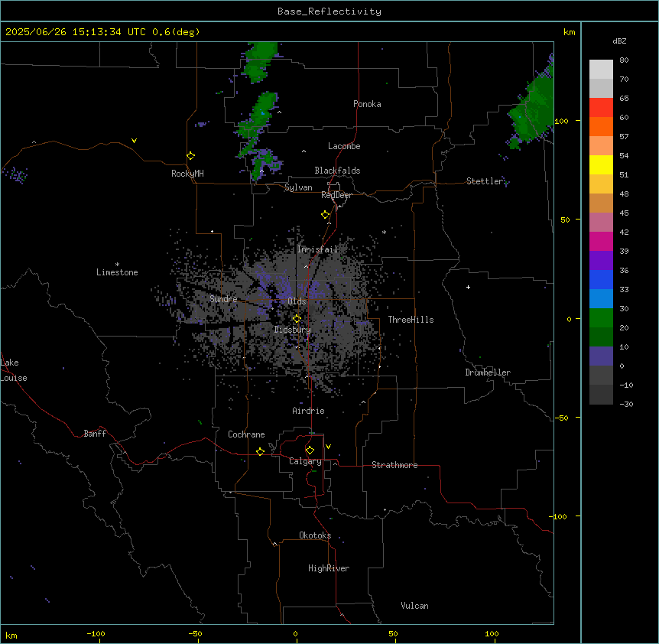Click the Stettler label
Image resolution: width=659 pixels, height=644 pixels.
(485, 181)
